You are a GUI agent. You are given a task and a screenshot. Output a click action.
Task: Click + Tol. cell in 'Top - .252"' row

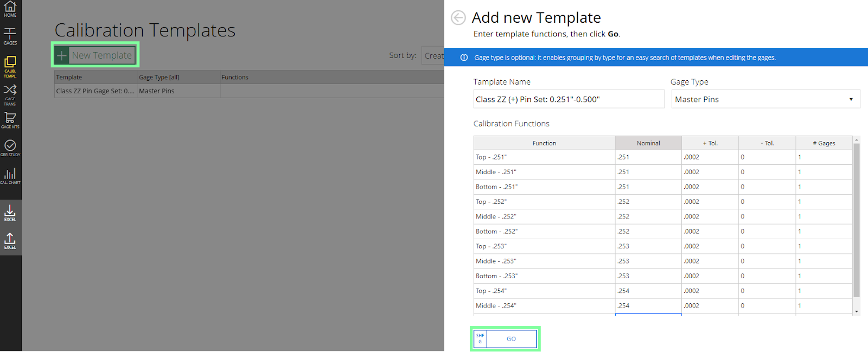[x=710, y=202]
